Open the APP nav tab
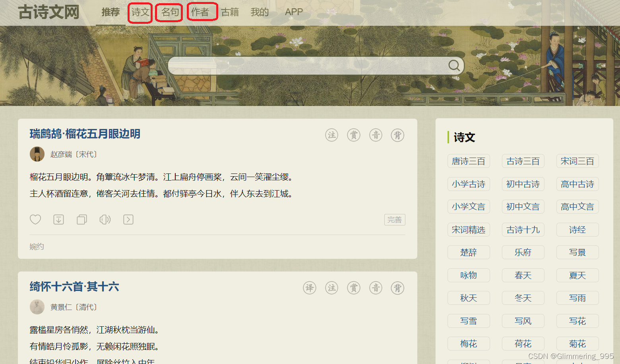620x364 pixels. click(294, 12)
